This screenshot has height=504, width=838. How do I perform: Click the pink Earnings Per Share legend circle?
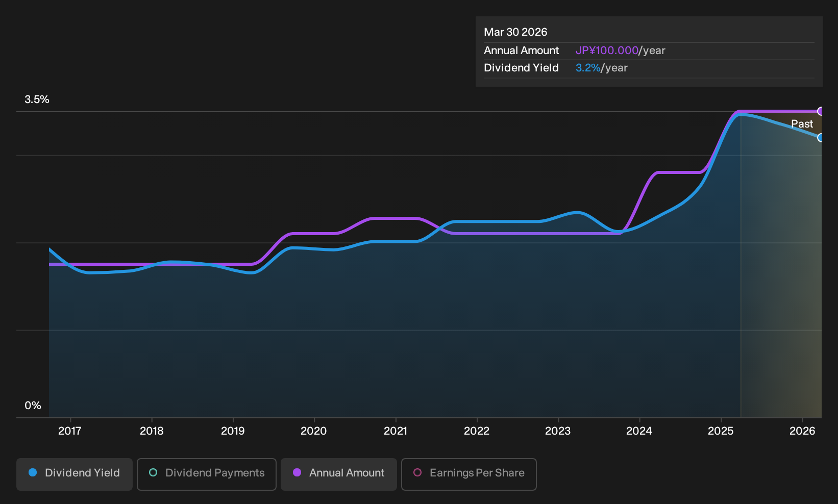pyautogui.click(x=417, y=472)
